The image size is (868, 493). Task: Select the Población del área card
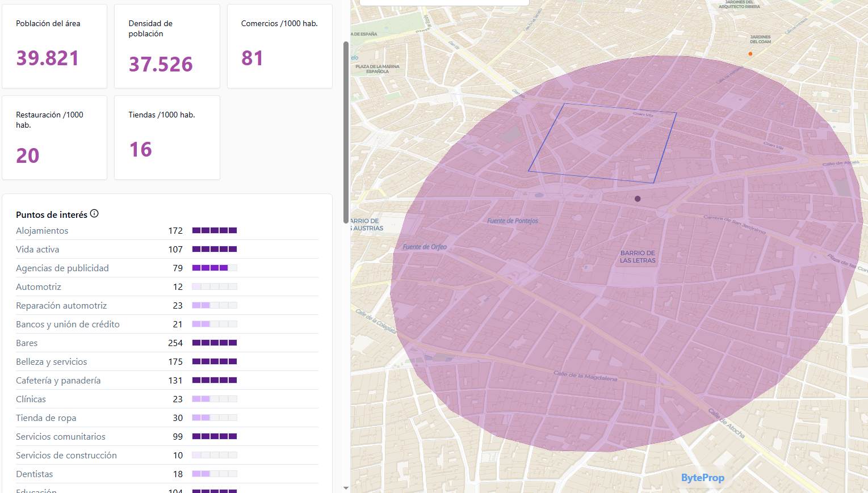click(x=54, y=47)
